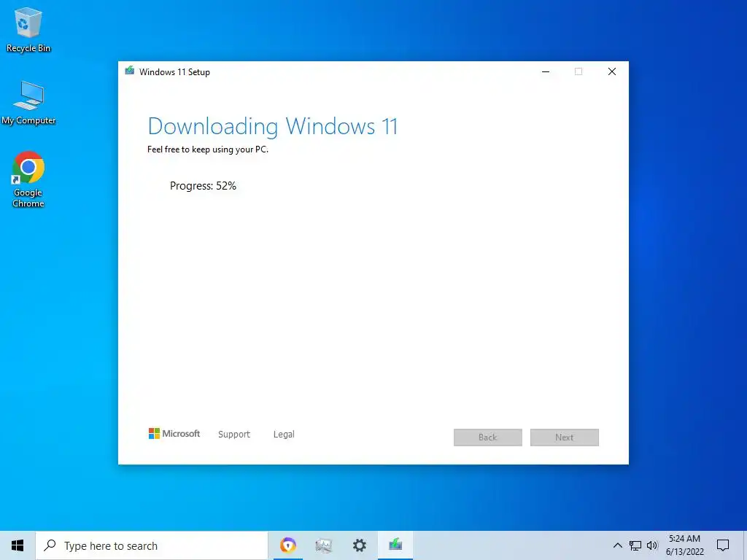
Task: Open the Support link
Action: coord(234,435)
